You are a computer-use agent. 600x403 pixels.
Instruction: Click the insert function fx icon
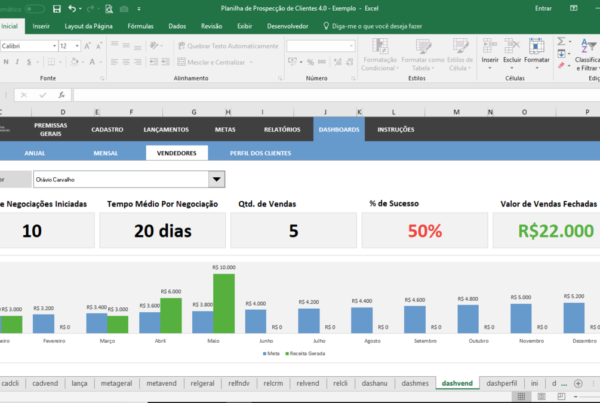click(x=61, y=95)
